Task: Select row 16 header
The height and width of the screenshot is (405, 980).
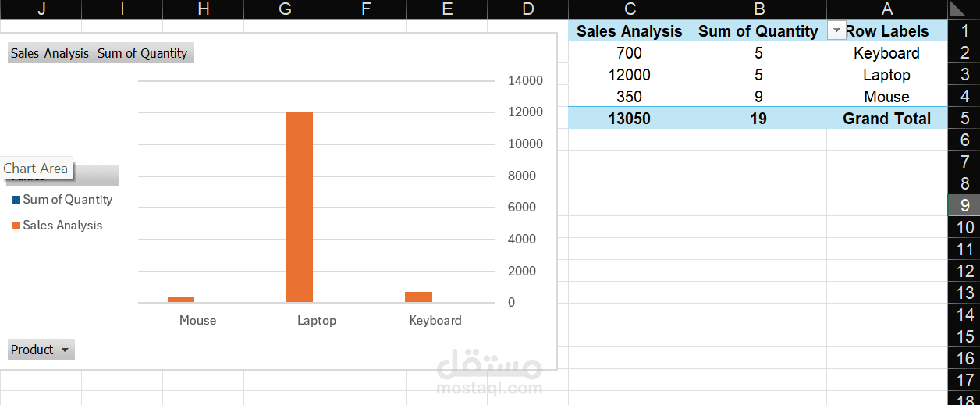Action: [x=964, y=358]
